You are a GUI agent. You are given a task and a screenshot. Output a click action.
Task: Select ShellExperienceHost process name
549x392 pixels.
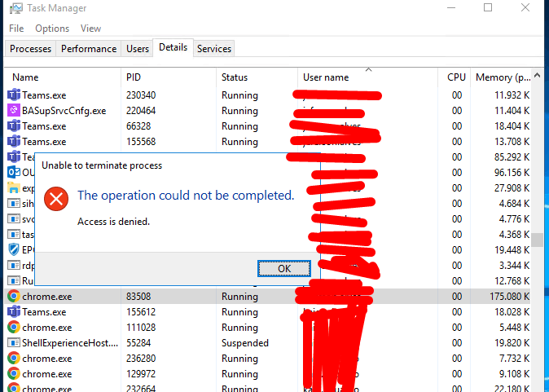70,343
